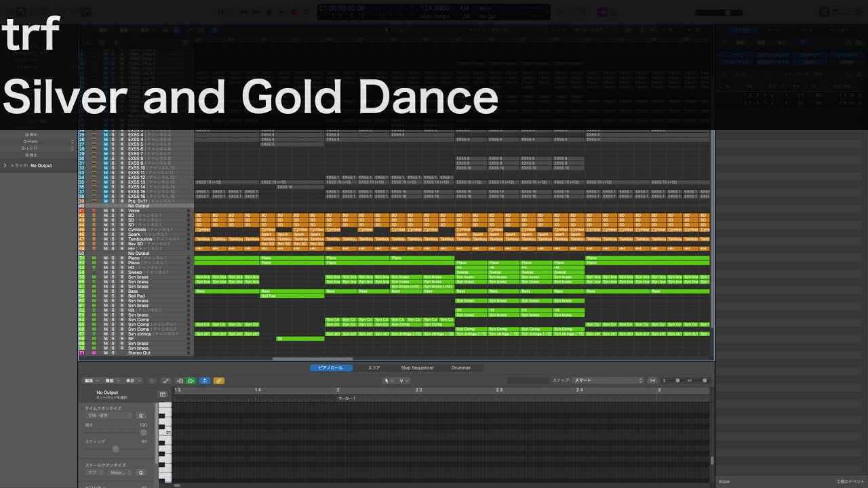The height and width of the screenshot is (488, 868).
Task: Click the Q button for scale quantize
Action: click(x=141, y=472)
